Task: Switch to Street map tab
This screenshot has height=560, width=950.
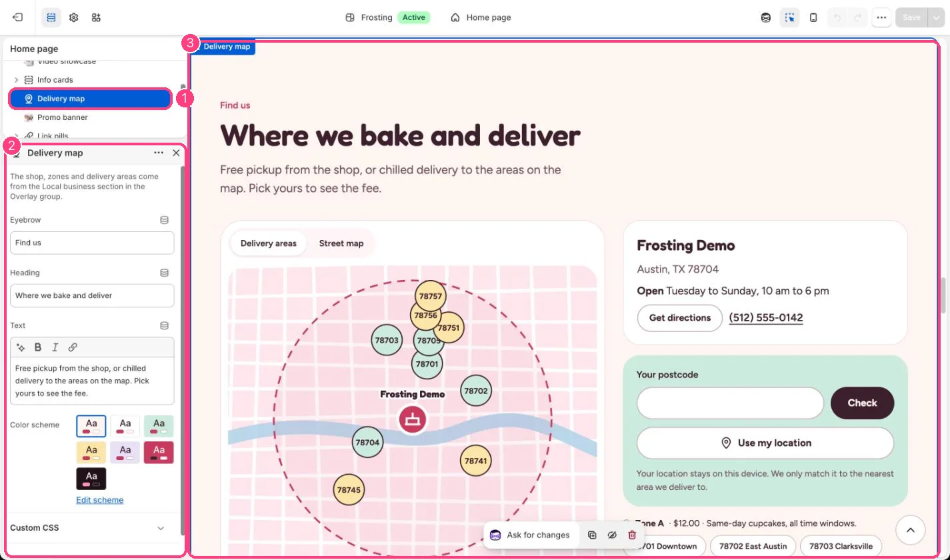Action: [341, 243]
